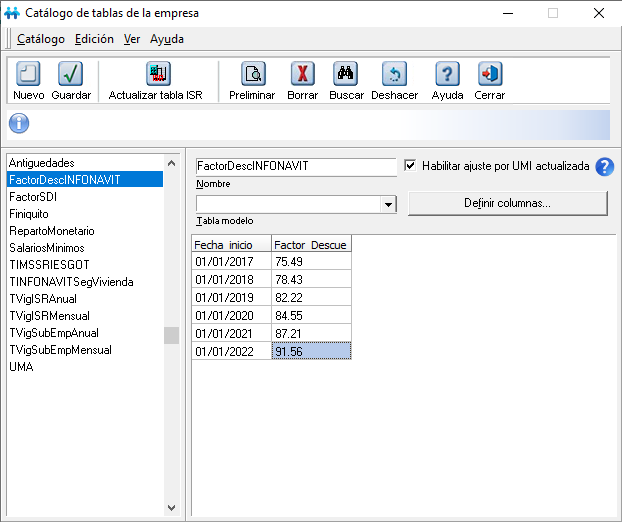Select TINFONAVITSegVivienda in the table list
Viewport: 622px width, 522px height.
click(85, 282)
